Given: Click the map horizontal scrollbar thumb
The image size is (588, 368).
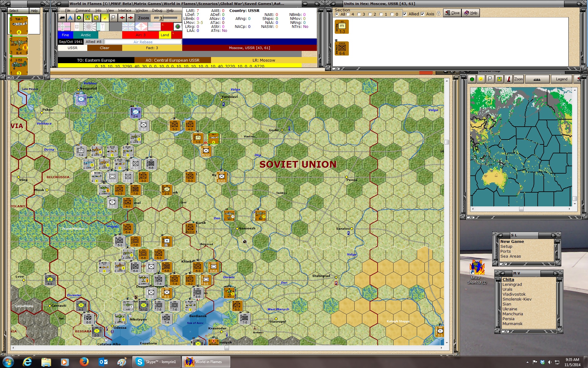Looking at the screenshot, I should tap(227, 348).
